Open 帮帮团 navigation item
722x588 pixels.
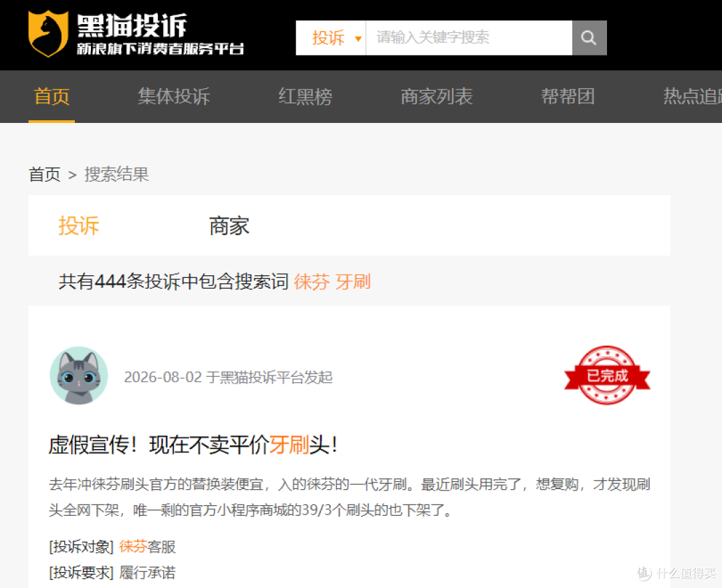568,97
